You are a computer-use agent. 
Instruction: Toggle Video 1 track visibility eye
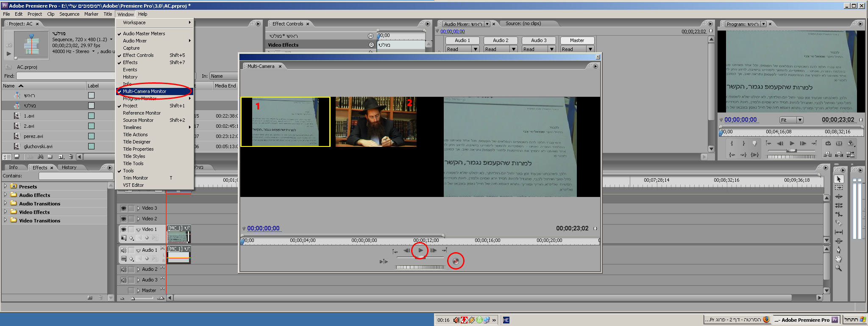coord(123,229)
